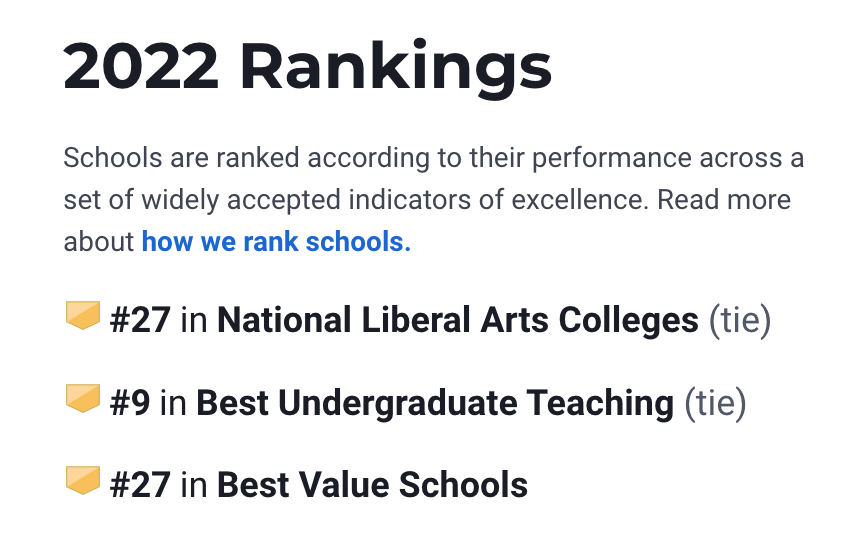Click "(tie)" after Best Undergraduate Teaching
The height and width of the screenshot is (560, 850).
(715, 403)
